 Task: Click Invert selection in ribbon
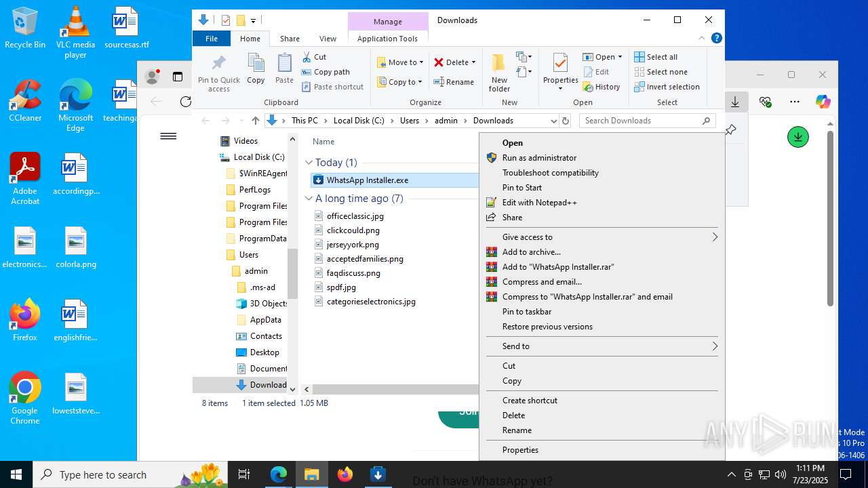click(667, 87)
